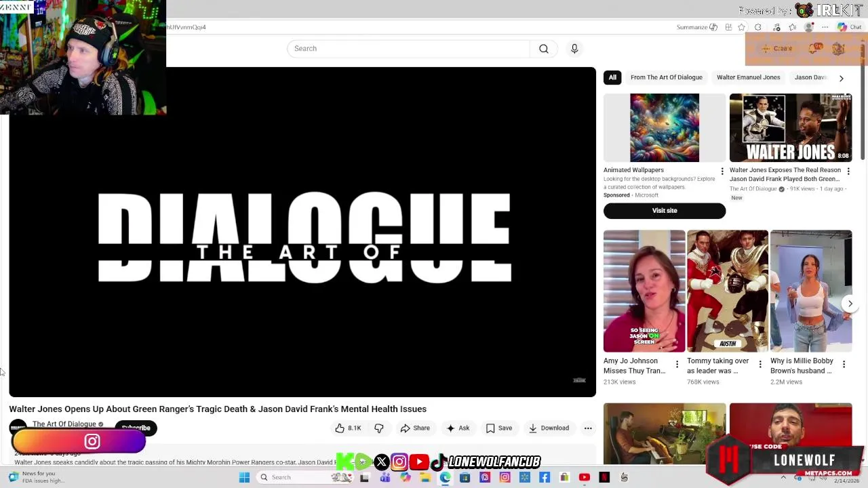Image resolution: width=868 pixels, height=488 pixels.
Task: Open Microsoft Teams taskbar icon
Action: (x=385, y=477)
